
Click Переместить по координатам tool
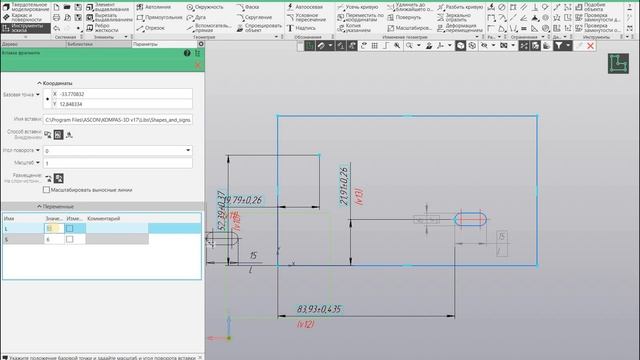[360, 17]
